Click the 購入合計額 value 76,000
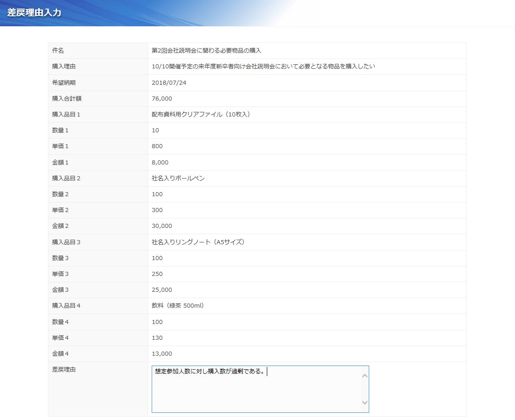The height and width of the screenshot is (420, 515). (x=162, y=99)
